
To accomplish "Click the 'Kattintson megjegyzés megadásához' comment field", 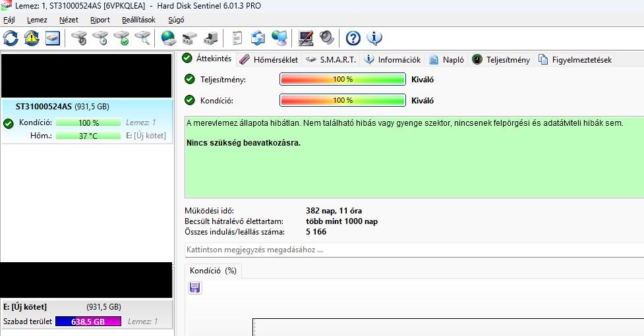I will (x=415, y=250).
